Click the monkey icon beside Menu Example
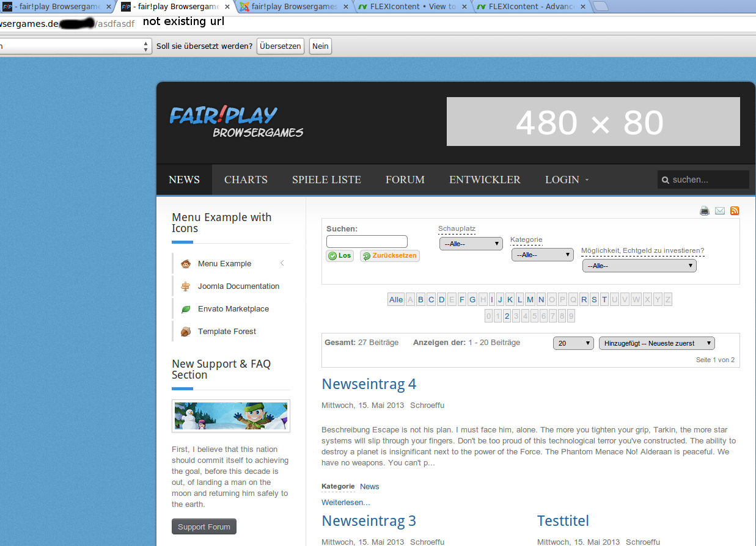Viewport: 756px width, 546px height. pos(186,264)
